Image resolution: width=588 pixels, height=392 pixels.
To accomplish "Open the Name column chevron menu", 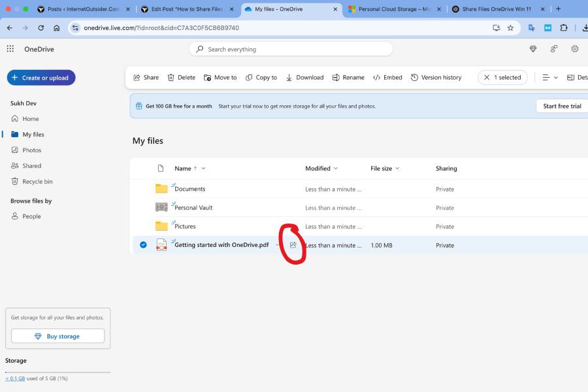I will point(203,169).
